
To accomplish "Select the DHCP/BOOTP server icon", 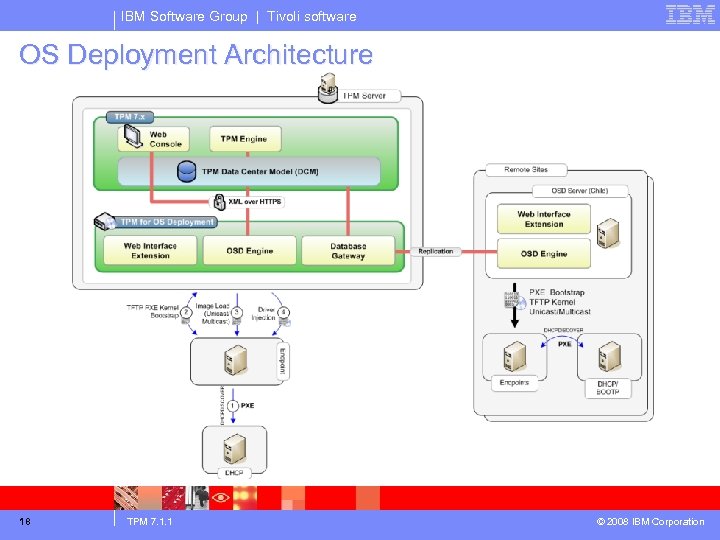I will [x=609, y=356].
